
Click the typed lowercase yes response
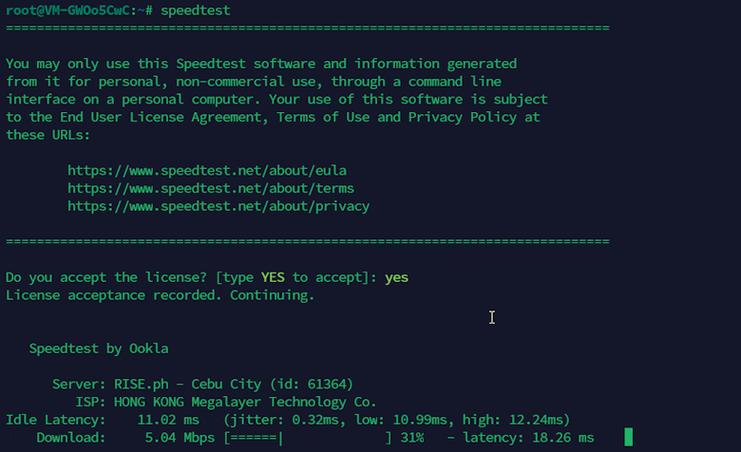click(x=397, y=277)
